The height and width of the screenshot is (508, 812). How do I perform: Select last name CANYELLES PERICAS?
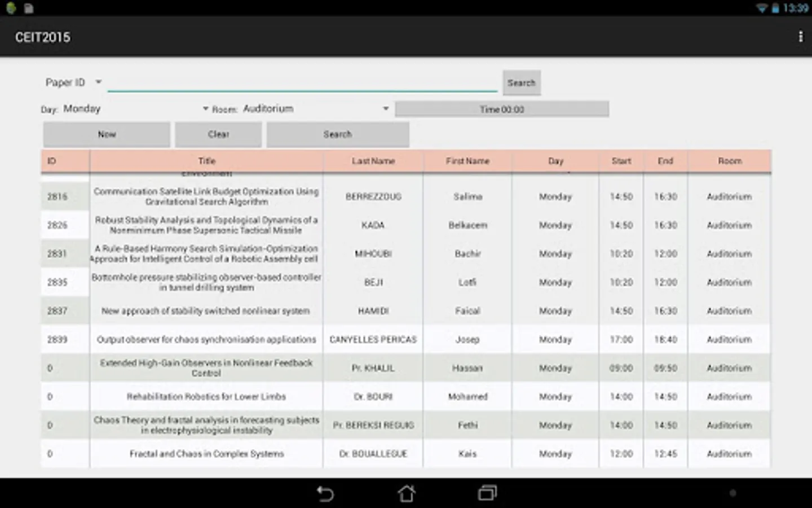pos(373,339)
